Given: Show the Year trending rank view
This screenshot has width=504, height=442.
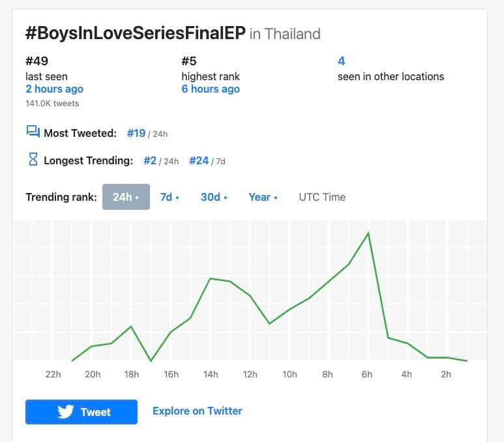Looking at the screenshot, I should [x=263, y=197].
